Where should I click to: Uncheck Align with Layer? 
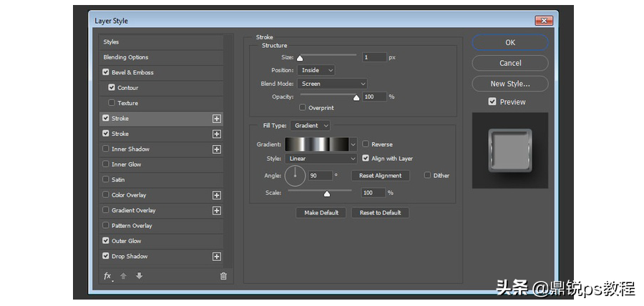(x=366, y=158)
